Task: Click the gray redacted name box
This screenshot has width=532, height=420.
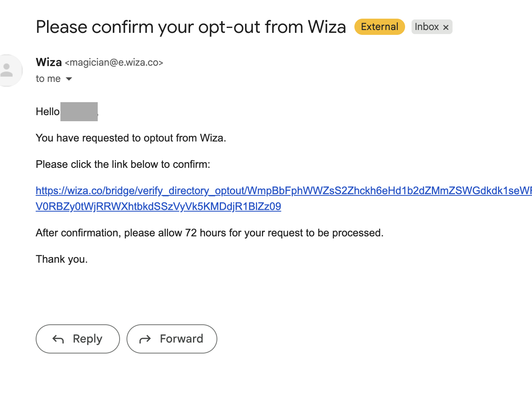Action: click(x=79, y=111)
